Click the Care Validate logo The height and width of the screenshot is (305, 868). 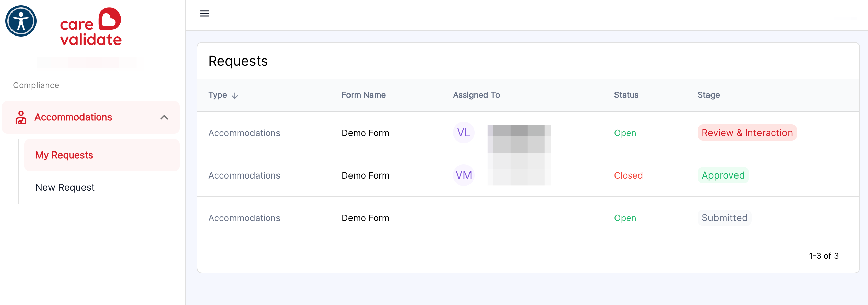(x=91, y=26)
